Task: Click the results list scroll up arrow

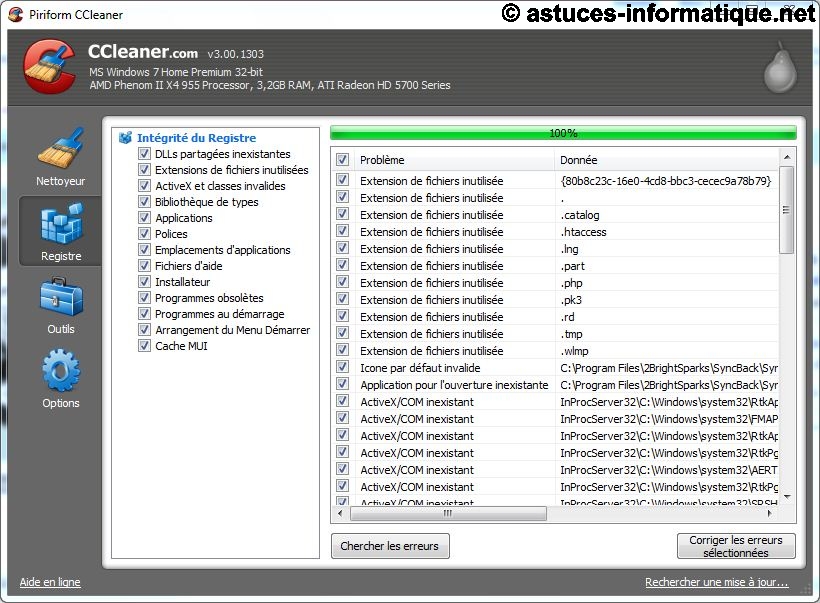Action: (787, 157)
